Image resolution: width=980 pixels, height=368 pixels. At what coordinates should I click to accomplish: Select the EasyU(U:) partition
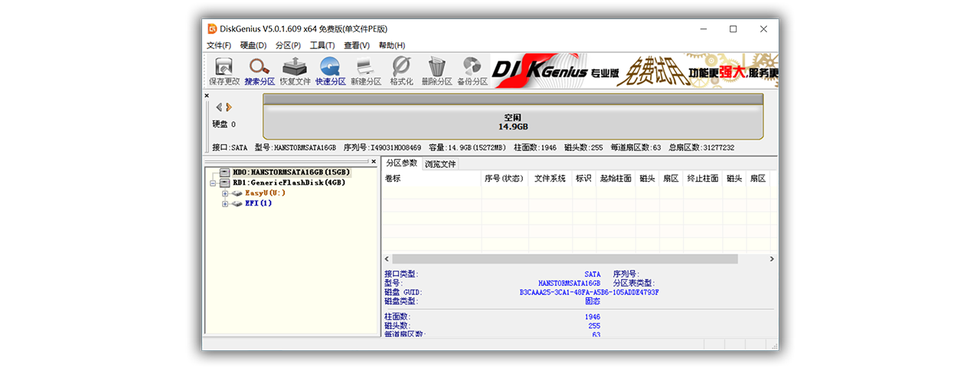tap(265, 193)
